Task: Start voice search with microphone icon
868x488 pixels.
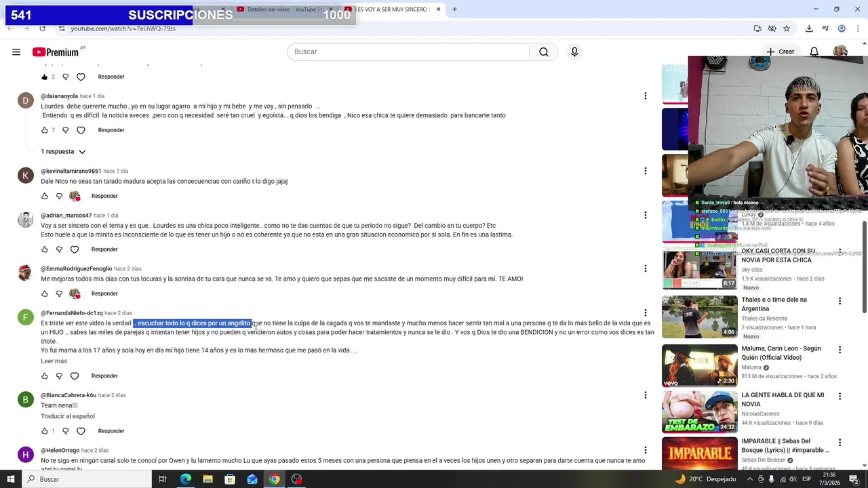Action: (574, 52)
